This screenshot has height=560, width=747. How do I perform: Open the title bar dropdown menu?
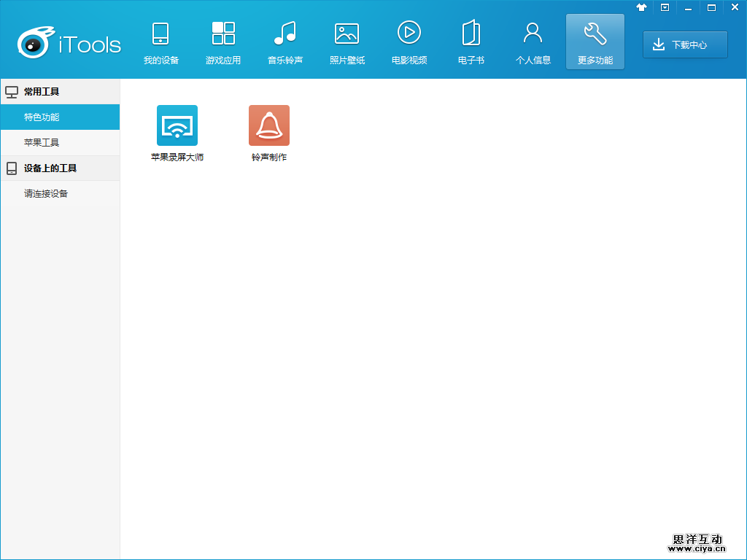pyautogui.click(x=665, y=7)
